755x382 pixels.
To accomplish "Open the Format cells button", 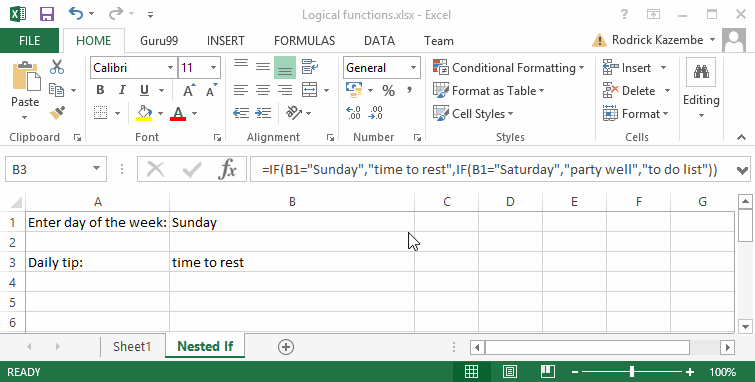I will [x=636, y=114].
